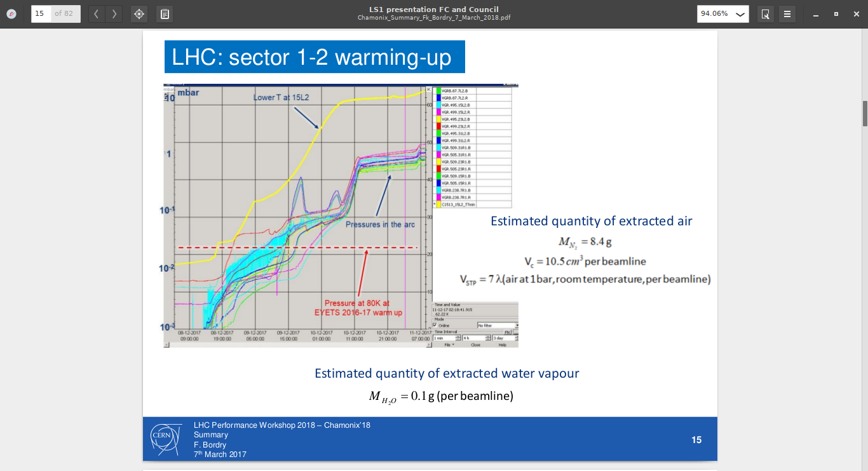The image size is (868, 471).
Task: Click the green swatch for VGRB.87.7L2.B
Action: [437, 91]
